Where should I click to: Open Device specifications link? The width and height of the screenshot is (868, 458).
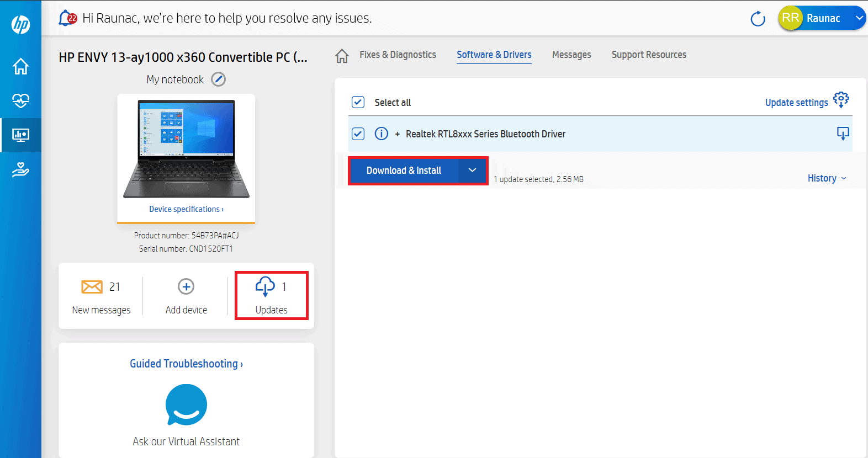(x=186, y=209)
